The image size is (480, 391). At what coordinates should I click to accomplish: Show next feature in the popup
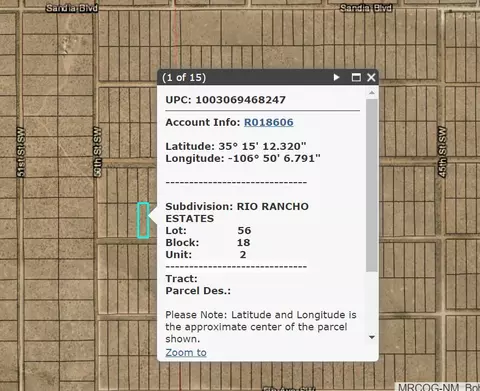pos(336,77)
